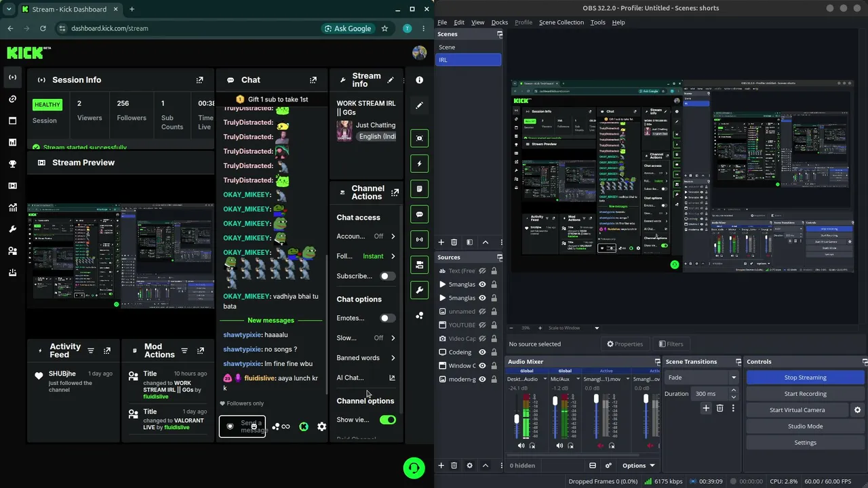Screen dimensions: 868x488
Task: Show the Video Cap source
Action: (482, 339)
